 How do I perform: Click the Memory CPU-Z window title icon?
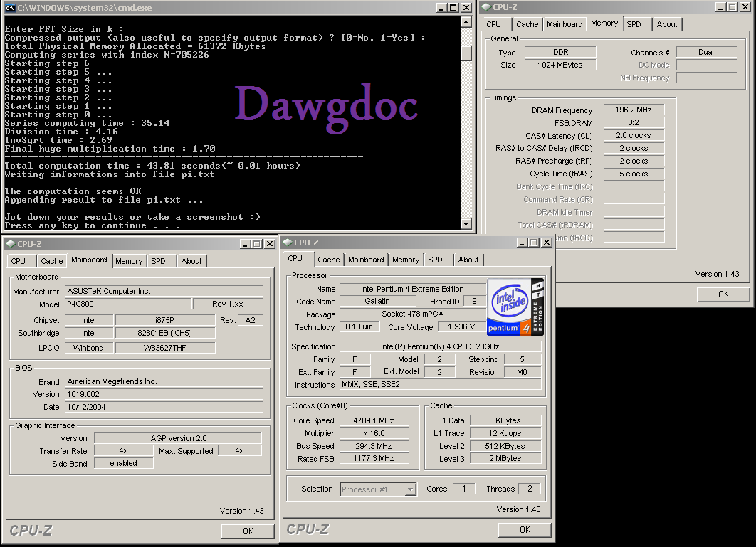(485, 7)
